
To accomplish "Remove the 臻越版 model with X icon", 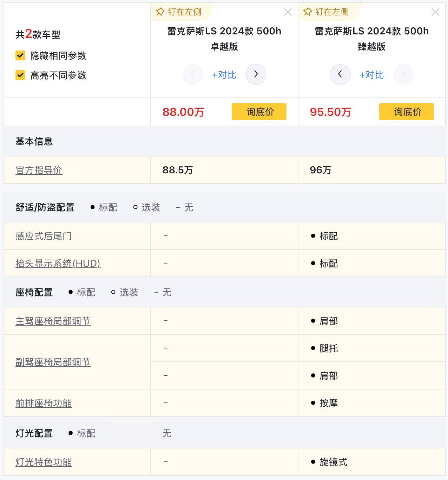I will pyautogui.click(x=435, y=12).
